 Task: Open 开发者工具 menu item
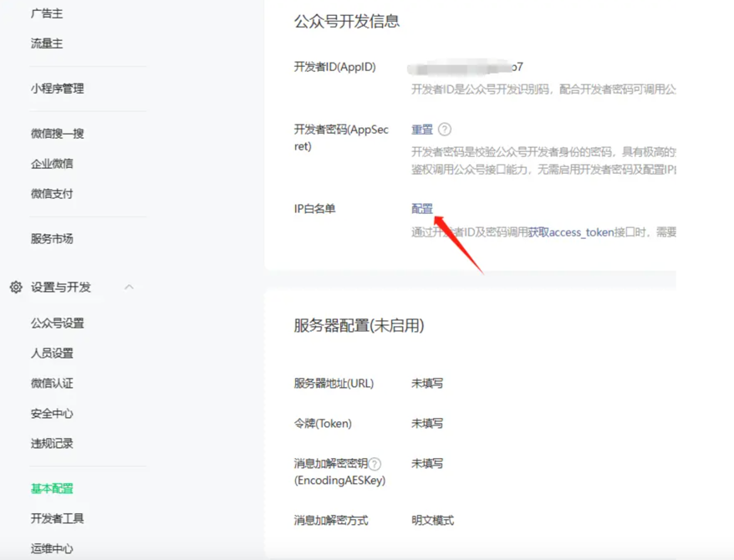57,519
